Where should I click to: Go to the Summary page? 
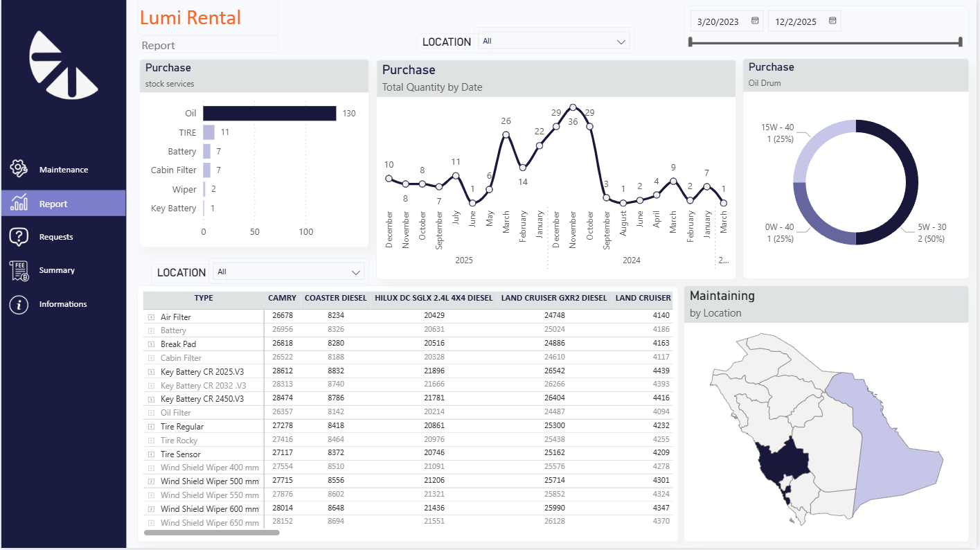click(57, 270)
